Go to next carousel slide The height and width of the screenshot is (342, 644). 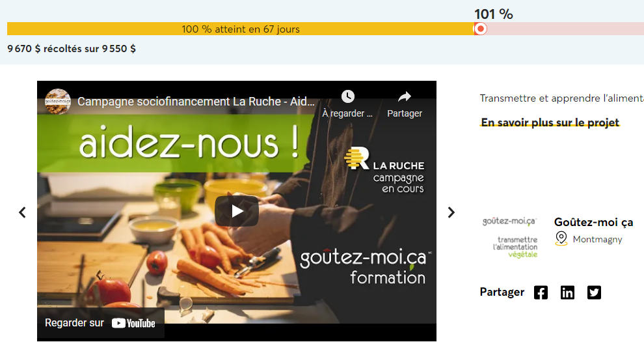point(451,212)
